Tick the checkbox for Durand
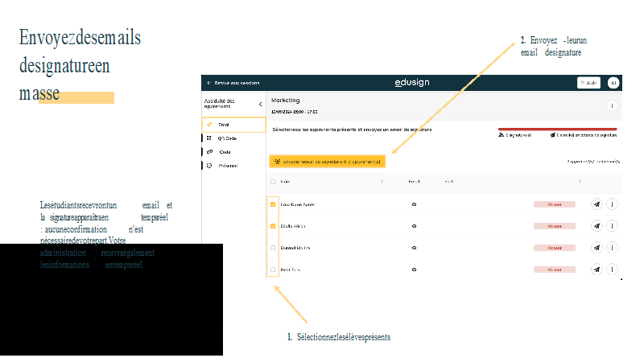 (x=273, y=248)
